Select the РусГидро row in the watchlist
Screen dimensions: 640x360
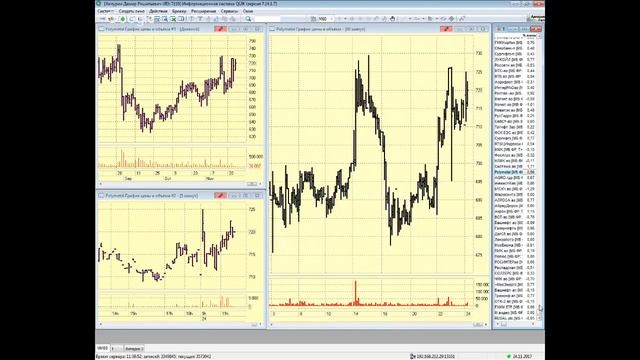coord(515,116)
